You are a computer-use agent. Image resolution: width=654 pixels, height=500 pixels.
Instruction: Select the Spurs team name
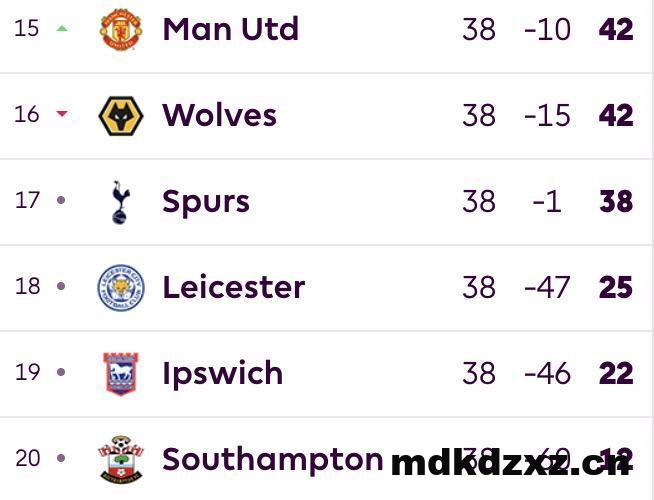point(205,202)
